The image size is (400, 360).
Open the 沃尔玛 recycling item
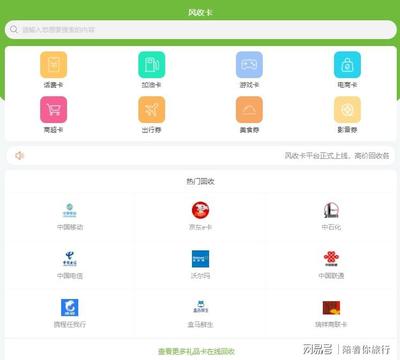(200, 265)
